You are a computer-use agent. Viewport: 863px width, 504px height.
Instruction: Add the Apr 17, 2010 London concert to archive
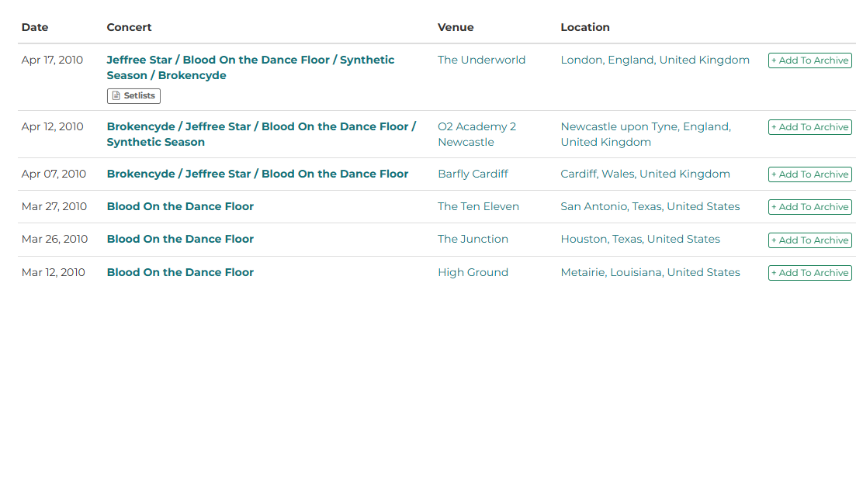pos(809,60)
